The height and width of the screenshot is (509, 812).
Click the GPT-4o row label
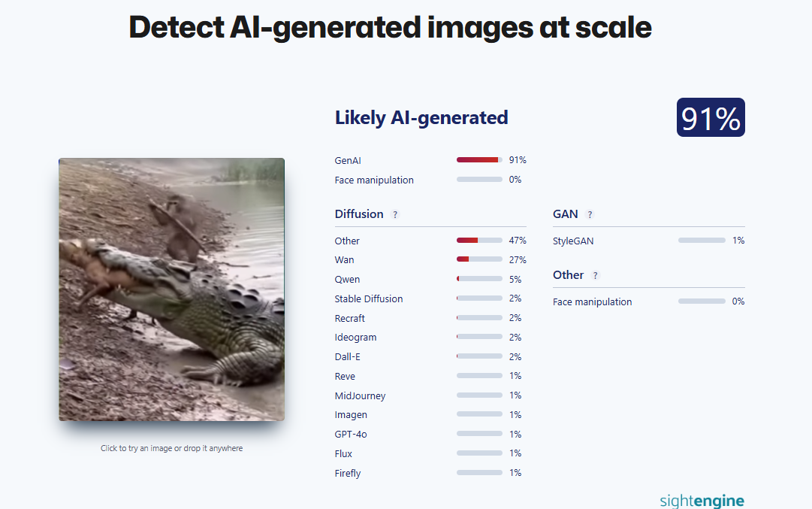(351, 434)
